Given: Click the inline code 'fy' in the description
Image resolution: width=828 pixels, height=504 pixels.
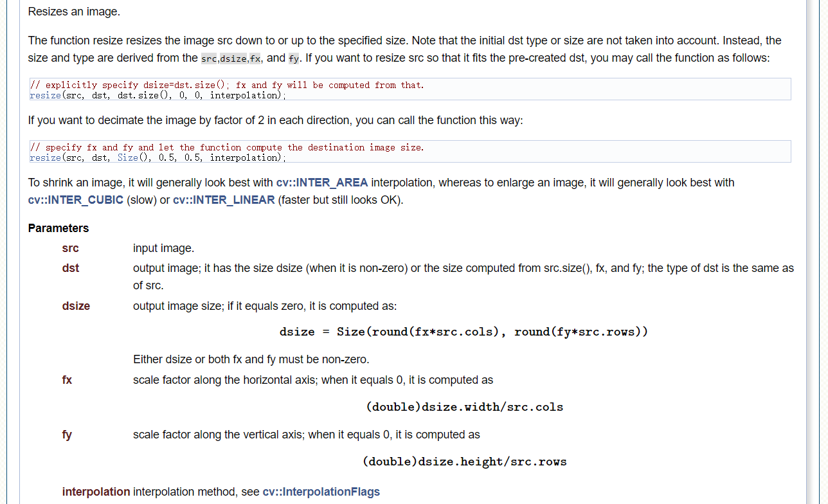Looking at the screenshot, I should pyautogui.click(x=294, y=59).
